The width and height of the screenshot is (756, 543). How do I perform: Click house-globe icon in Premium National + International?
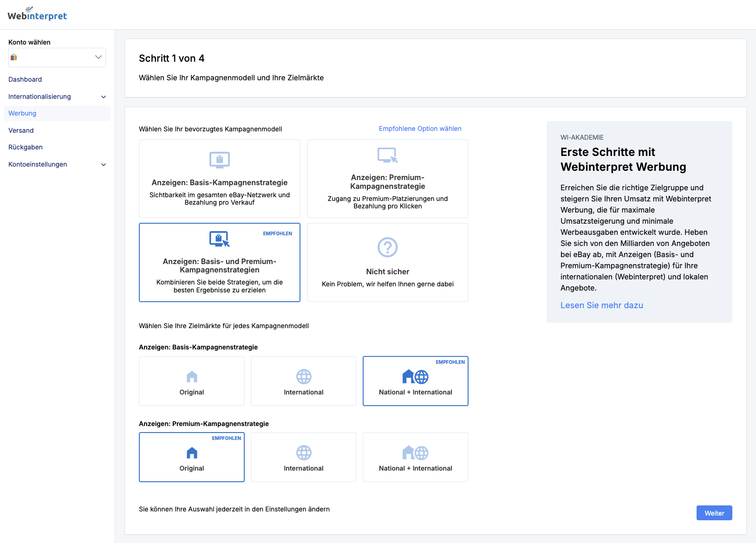click(416, 452)
